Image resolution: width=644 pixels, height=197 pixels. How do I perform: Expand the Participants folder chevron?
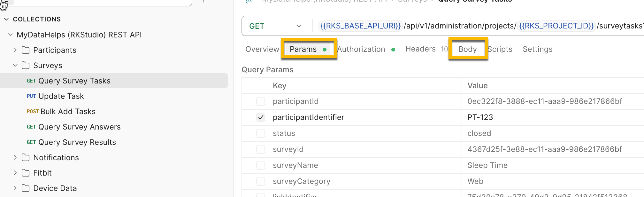(15, 50)
